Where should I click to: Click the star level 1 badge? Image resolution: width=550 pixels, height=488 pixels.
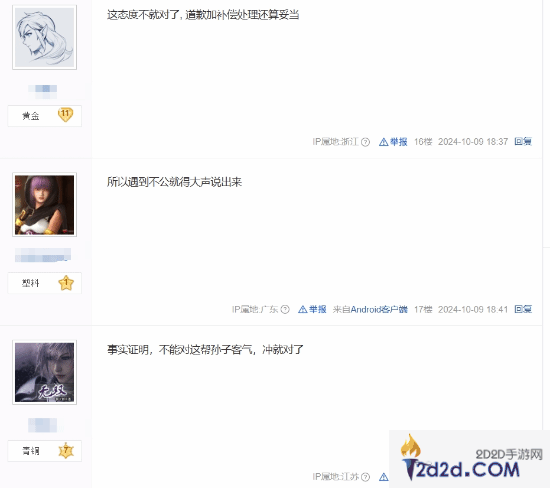click(x=66, y=283)
